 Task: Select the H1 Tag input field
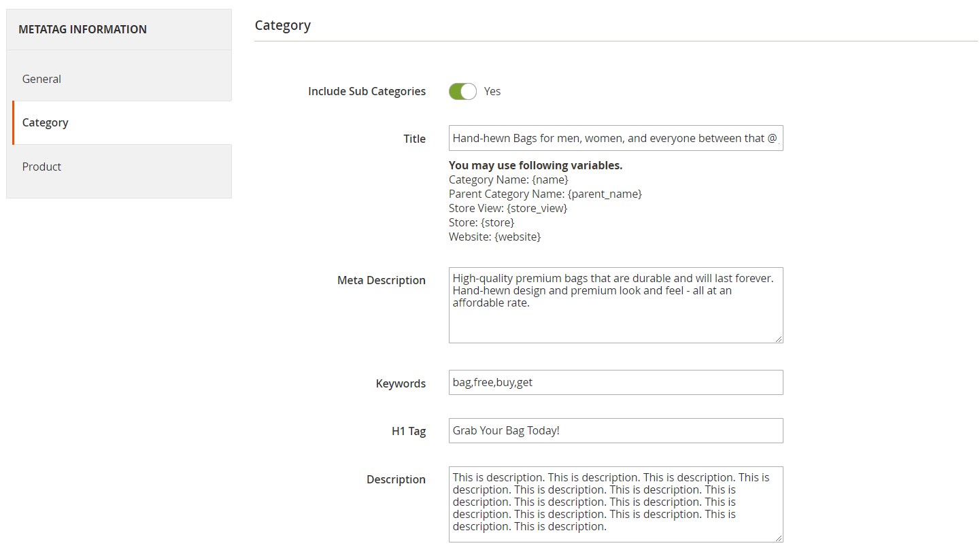pyautogui.click(x=615, y=430)
